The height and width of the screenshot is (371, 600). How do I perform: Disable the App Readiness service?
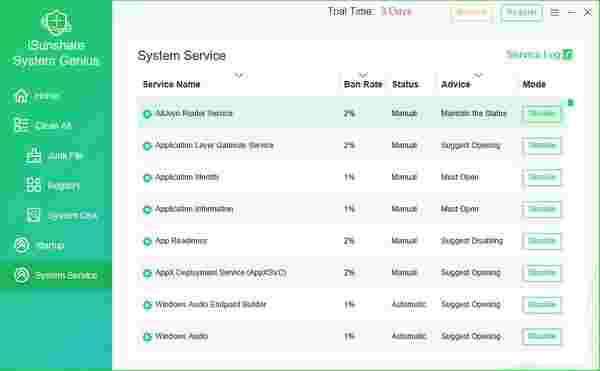tap(541, 241)
